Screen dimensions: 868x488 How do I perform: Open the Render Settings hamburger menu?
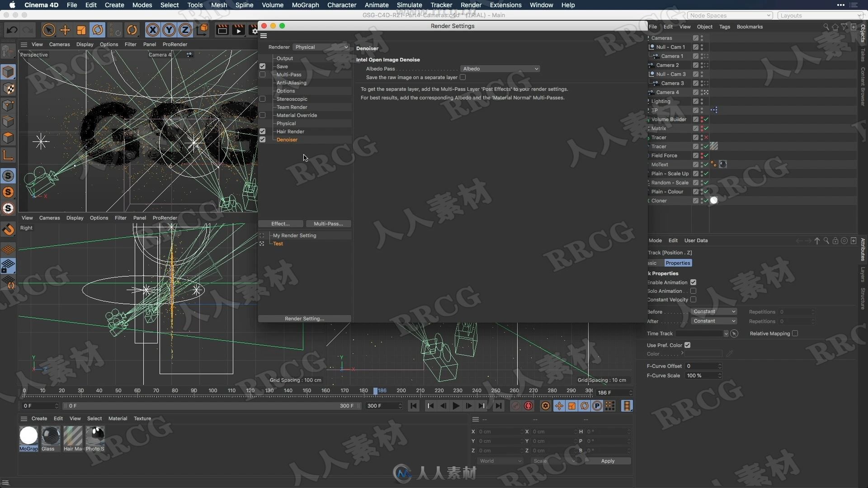click(x=264, y=36)
